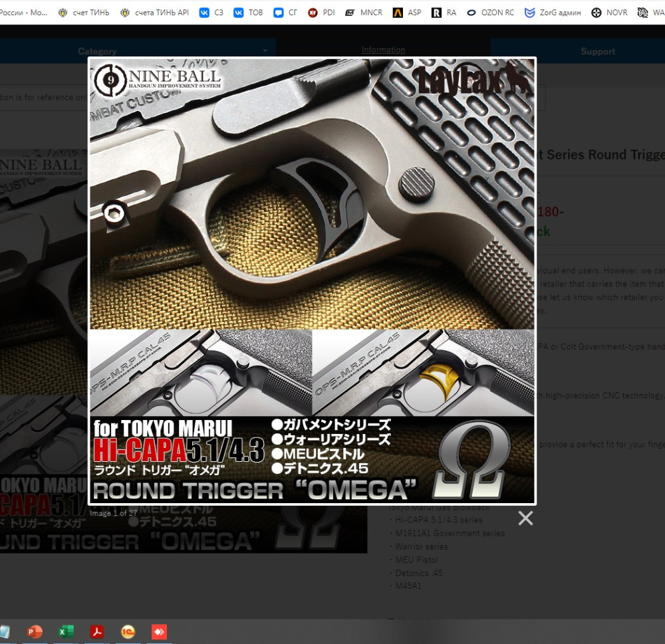The height and width of the screenshot is (644, 665).
Task: Open the счета ТИНЬ API bookmark
Action: 155,13
